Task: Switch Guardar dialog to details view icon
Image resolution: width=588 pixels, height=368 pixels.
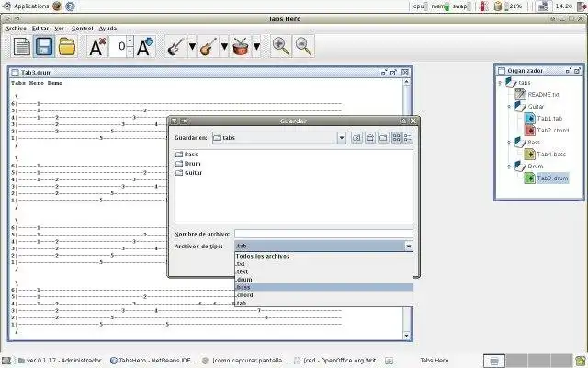Action: pos(408,138)
